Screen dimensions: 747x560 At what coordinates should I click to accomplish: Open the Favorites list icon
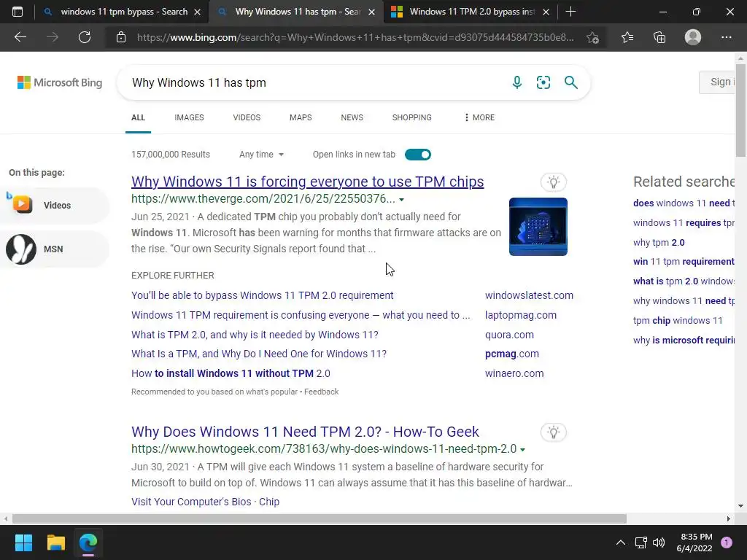click(x=627, y=37)
